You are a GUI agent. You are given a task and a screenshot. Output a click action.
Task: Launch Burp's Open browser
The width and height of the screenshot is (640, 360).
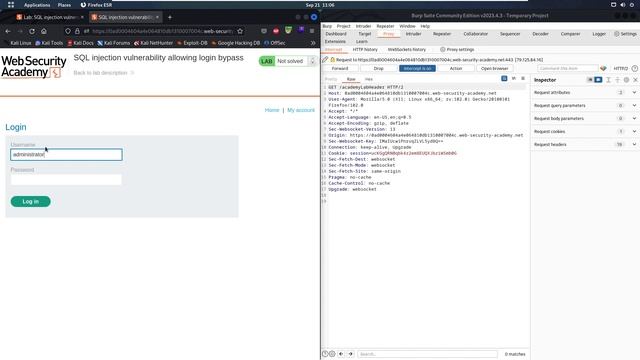tap(495, 69)
